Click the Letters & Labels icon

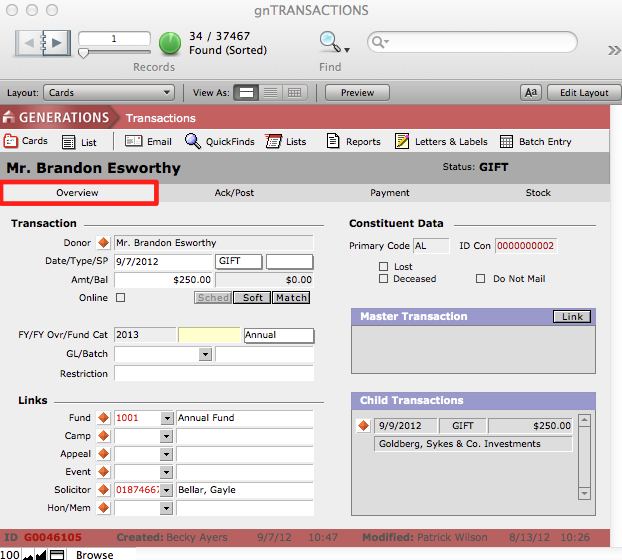402,142
